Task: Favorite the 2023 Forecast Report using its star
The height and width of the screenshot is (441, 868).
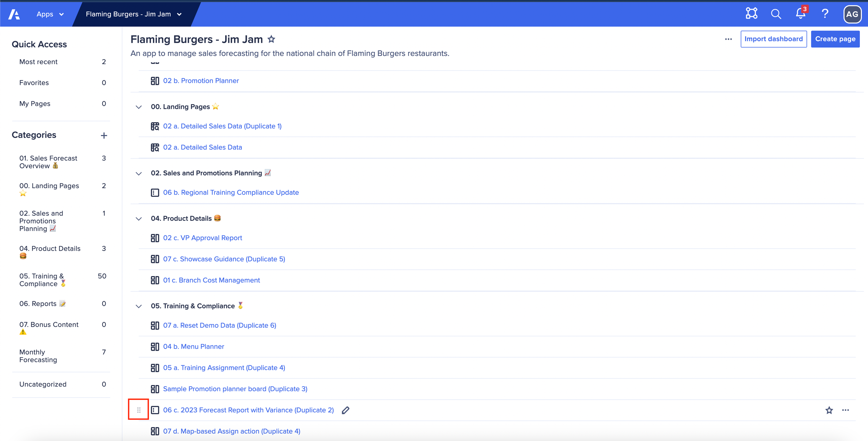Action: pyautogui.click(x=829, y=410)
